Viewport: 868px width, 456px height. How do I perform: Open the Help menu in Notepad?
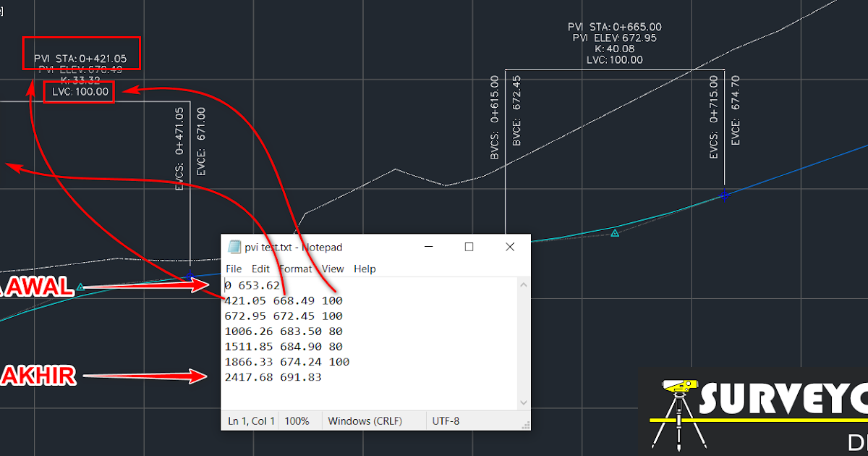(x=365, y=269)
